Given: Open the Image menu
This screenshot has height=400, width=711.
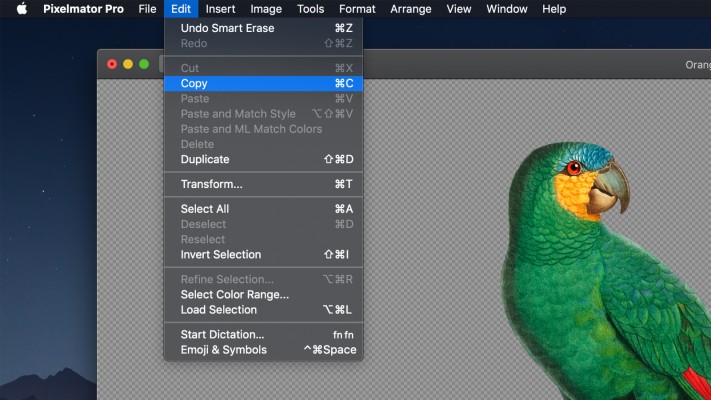Looking at the screenshot, I should 266,9.
